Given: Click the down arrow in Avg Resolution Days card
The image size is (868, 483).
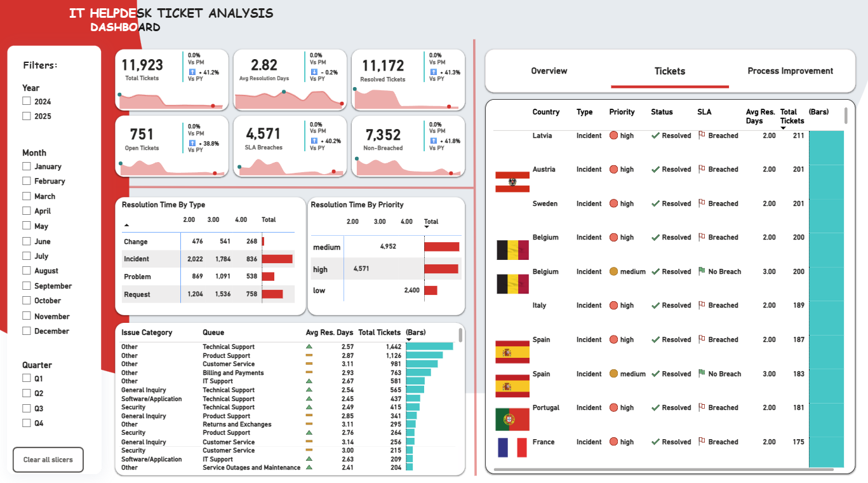Looking at the screenshot, I should pyautogui.click(x=314, y=72).
